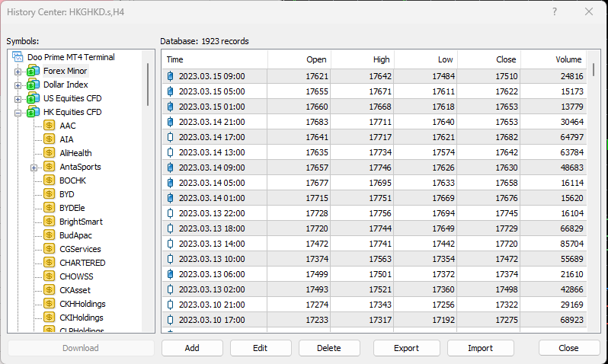This screenshot has width=608, height=364.
Task: Click the Dollar Index folder icon
Action: (x=33, y=85)
